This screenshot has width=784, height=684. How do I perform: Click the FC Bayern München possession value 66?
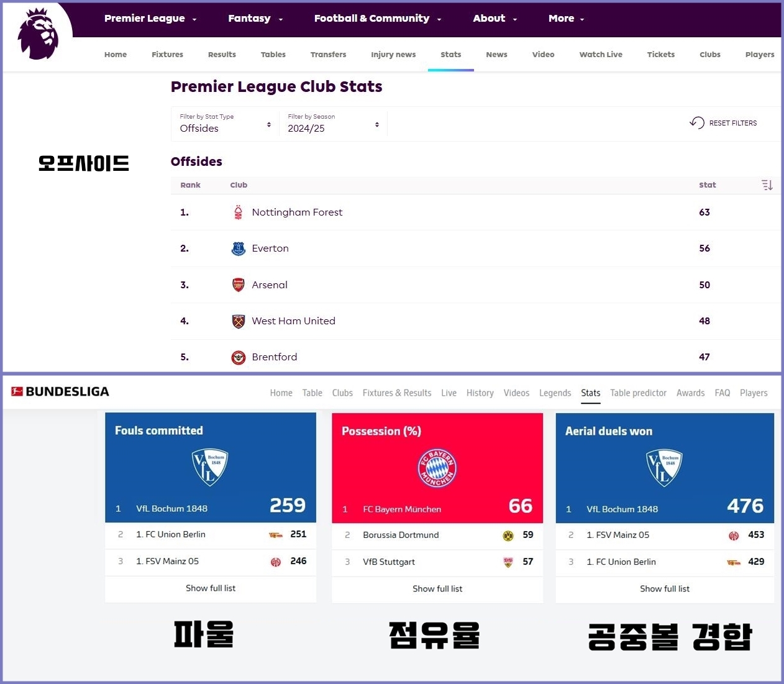point(521,506)
